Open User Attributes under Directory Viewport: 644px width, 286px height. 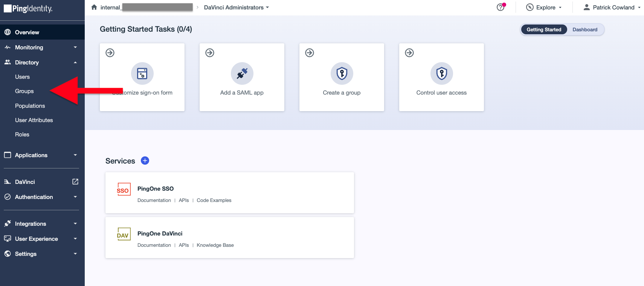[34, 120]
